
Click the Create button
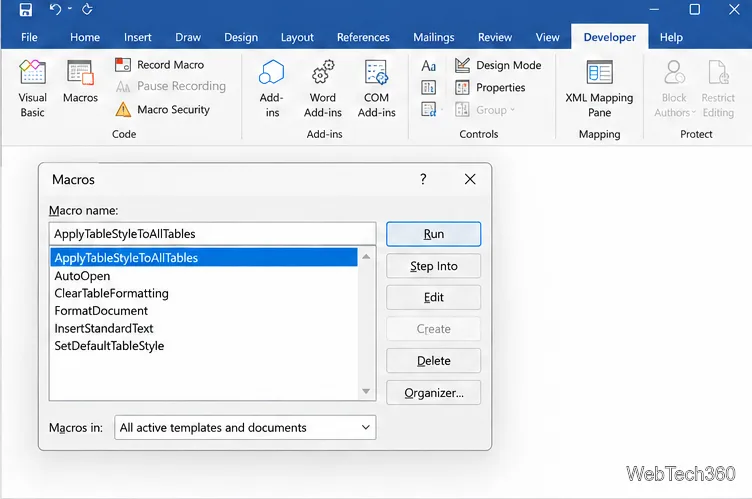click(x=434, y=329)
